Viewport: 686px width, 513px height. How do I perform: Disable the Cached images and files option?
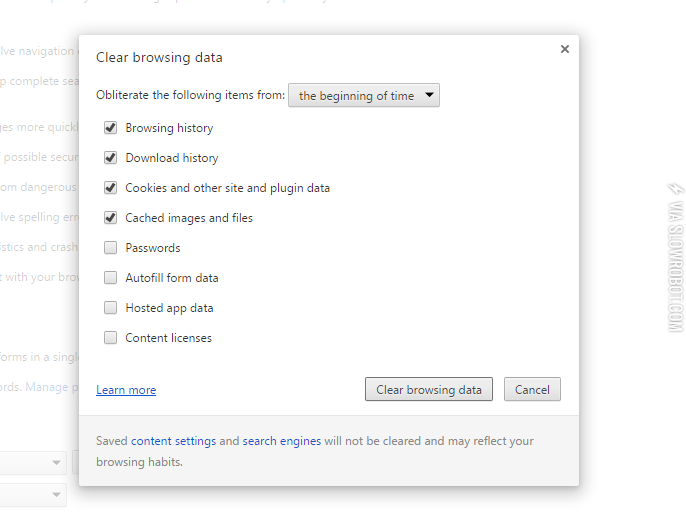[111, 218]
